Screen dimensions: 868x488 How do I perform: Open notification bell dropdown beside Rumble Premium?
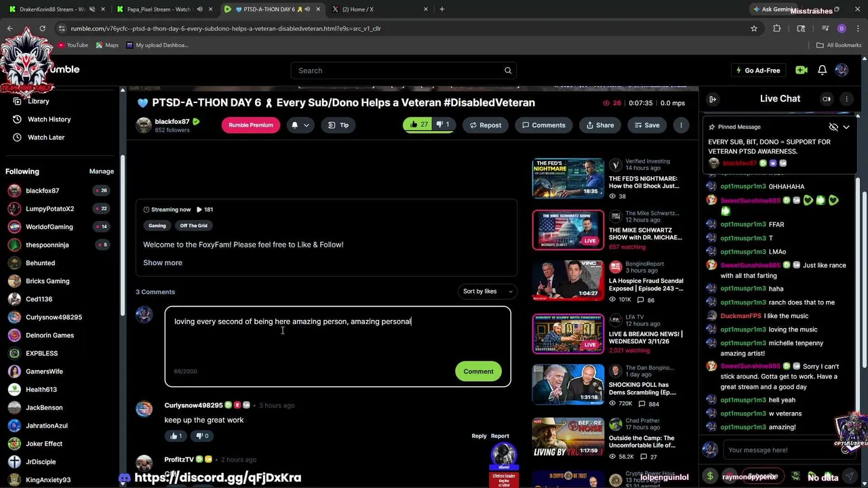300,125
